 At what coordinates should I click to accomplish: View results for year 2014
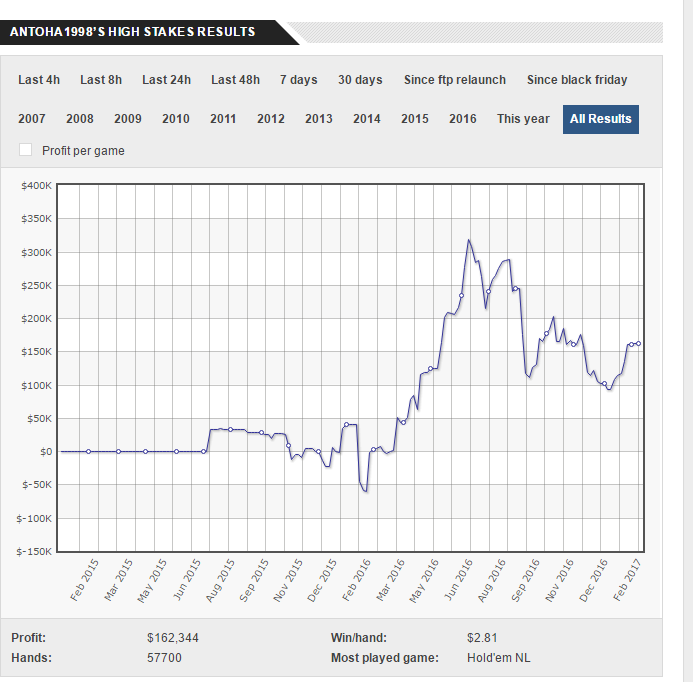[367, 119]
